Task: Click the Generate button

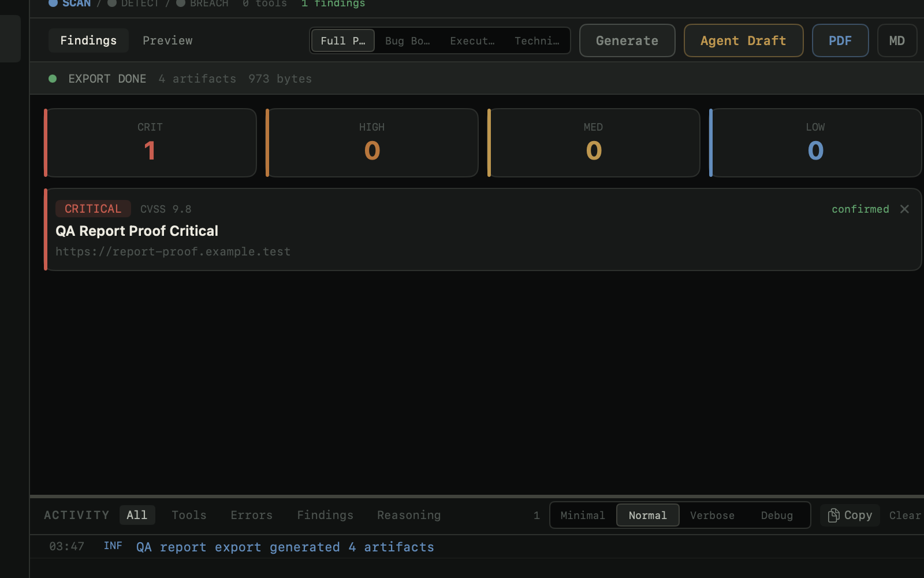Action: click(x=627, y=40)
